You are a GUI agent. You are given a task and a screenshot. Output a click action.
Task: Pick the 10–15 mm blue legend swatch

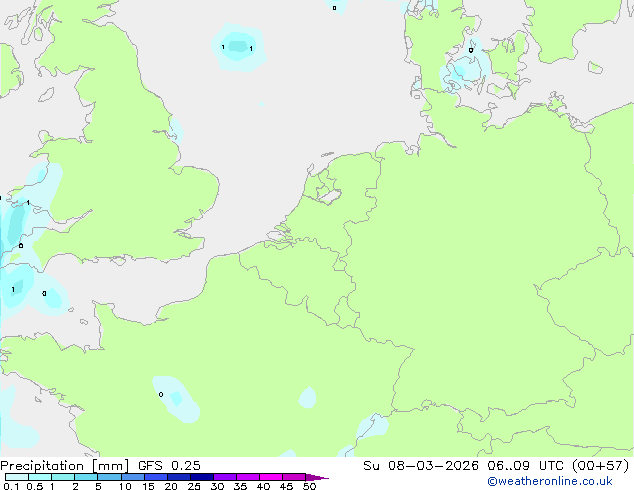click(x=133, y=477)
